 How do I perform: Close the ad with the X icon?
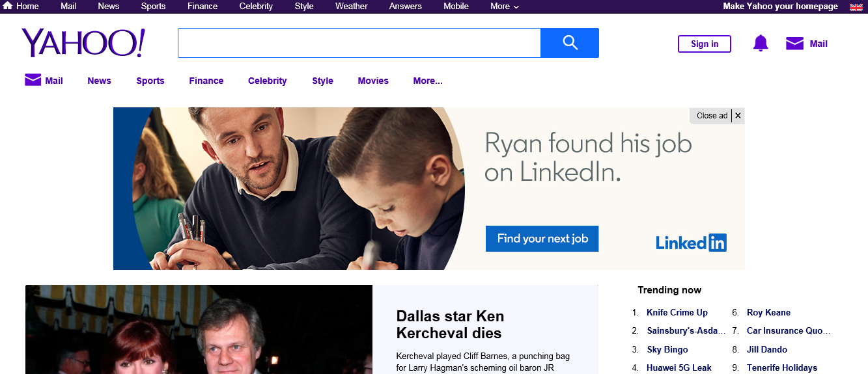[x=738, y=116]
